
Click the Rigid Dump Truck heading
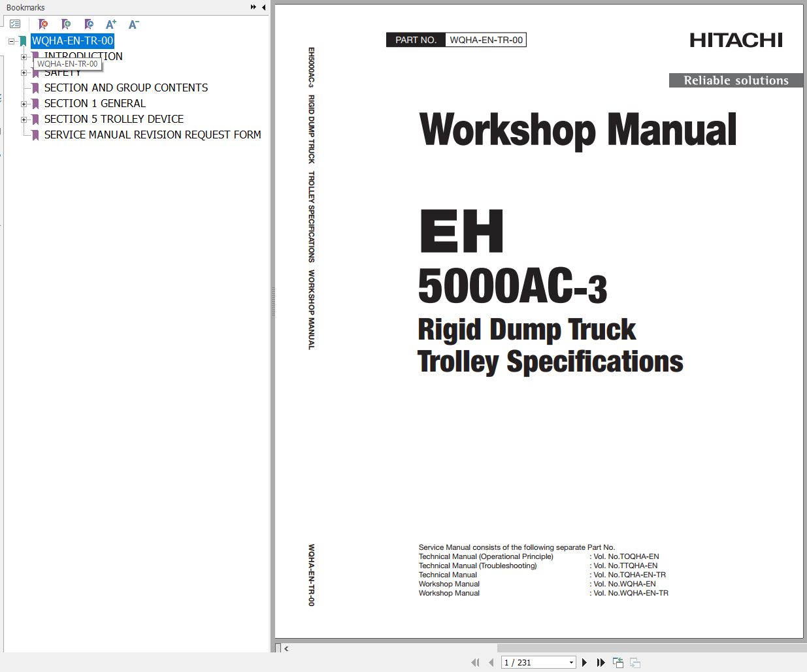click(527, 329)
